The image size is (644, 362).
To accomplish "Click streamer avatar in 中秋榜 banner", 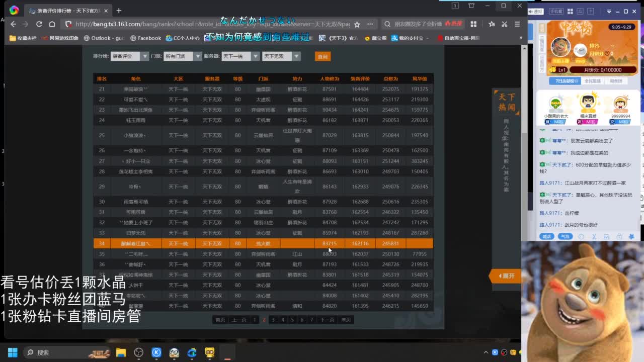I will coord(560,47).
